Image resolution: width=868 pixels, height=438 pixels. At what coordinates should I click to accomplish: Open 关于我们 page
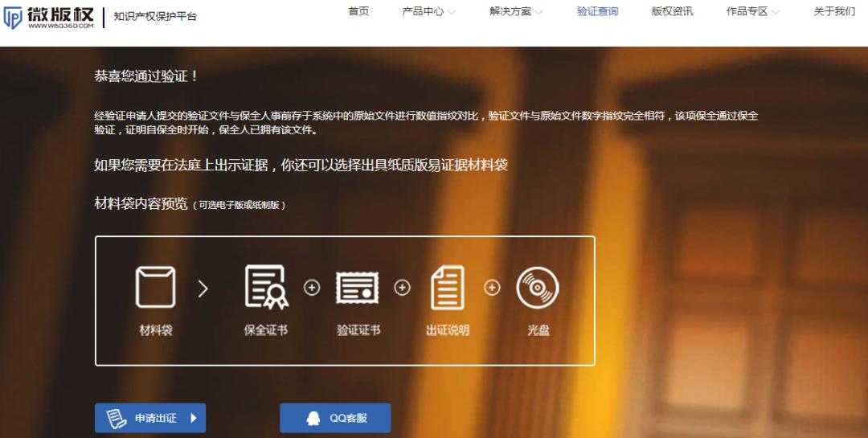(x=834, y=11)
